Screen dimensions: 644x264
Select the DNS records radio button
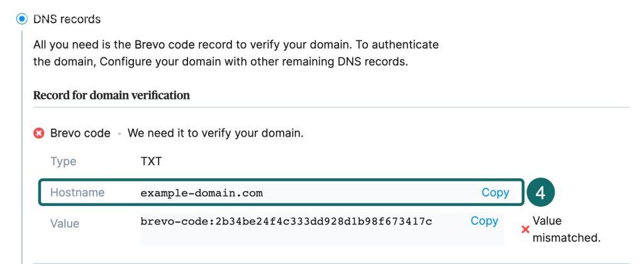(x=22, y=19)
